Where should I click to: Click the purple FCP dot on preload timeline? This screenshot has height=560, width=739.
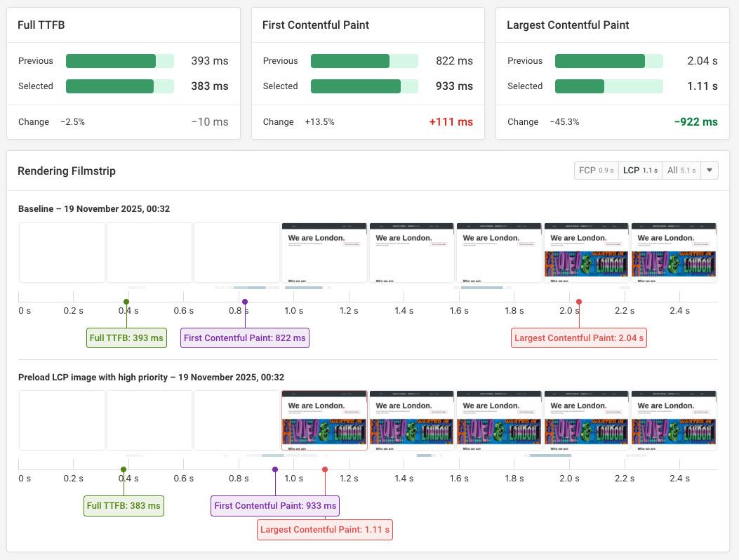[x=275, y=469]
